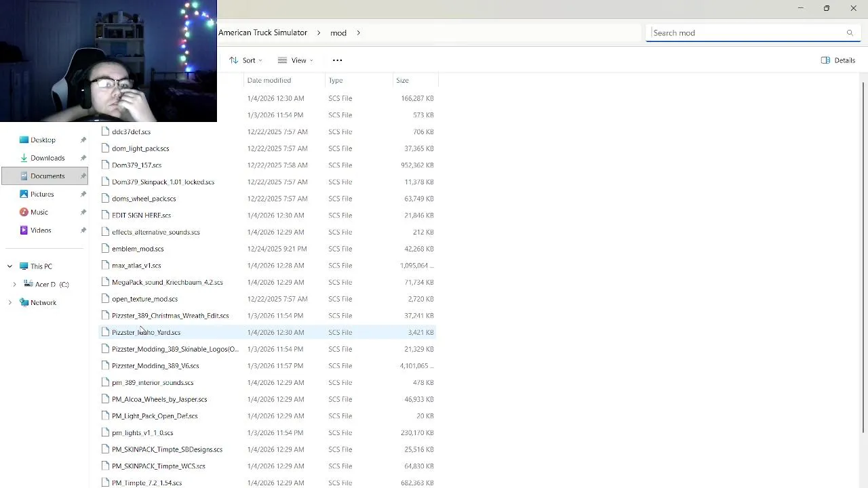Click the 573 KB size cell
Image resolution: width=868 pixels, height=488 pixels.
click(x=423, y=115)
